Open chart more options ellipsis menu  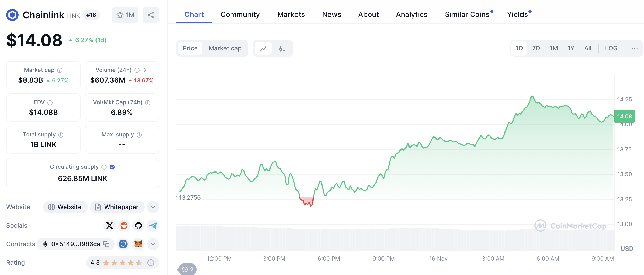(x=634, y=48)
